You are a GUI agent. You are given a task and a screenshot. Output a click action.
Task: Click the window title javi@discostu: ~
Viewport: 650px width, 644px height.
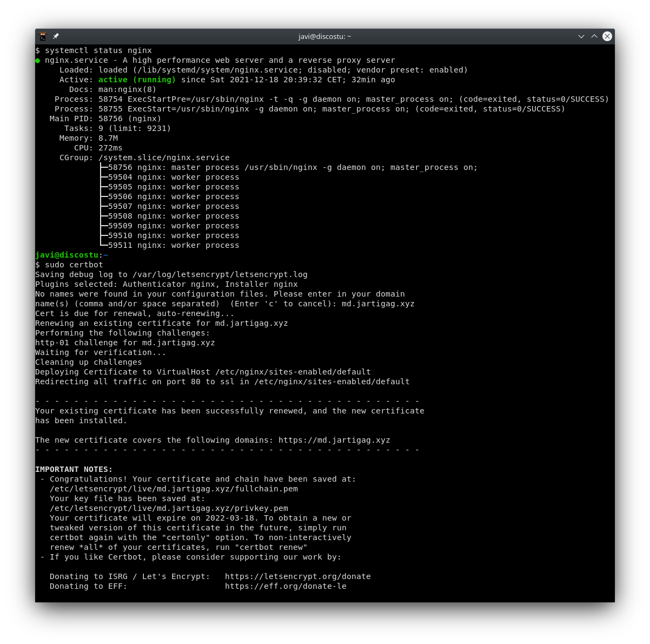[x=324, y=36]
